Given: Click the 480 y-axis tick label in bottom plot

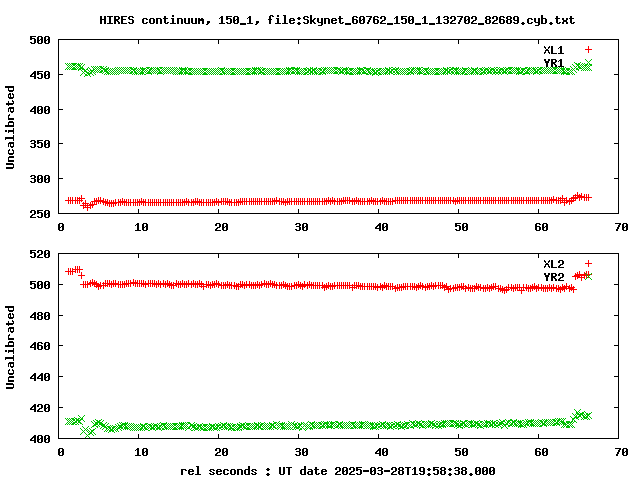Looking at the screenshot, I should pyautogui.click(x=40, y=316).
